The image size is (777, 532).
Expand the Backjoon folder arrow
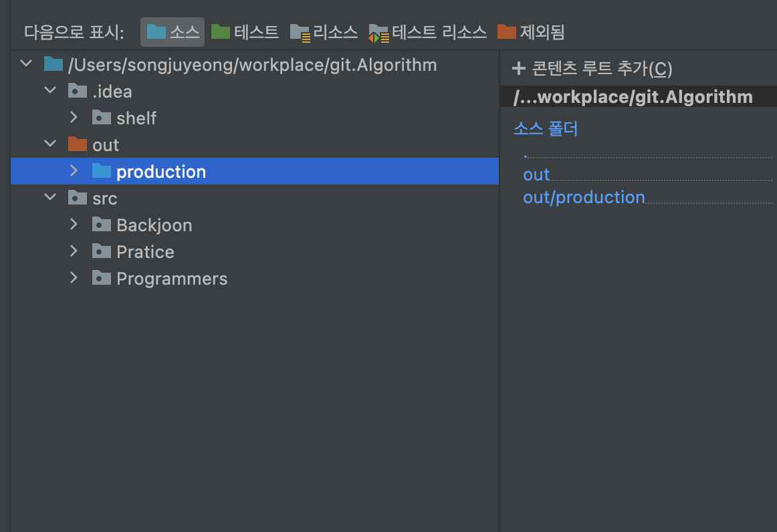click(74, 224)
